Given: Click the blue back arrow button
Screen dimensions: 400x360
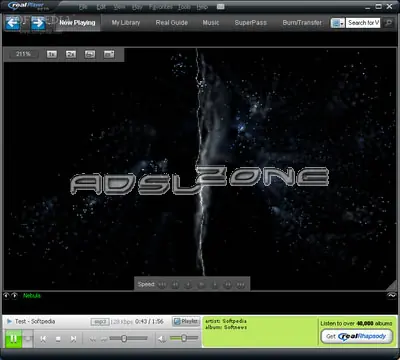Looking at the screenshot, I should click(x=13, y=23).
